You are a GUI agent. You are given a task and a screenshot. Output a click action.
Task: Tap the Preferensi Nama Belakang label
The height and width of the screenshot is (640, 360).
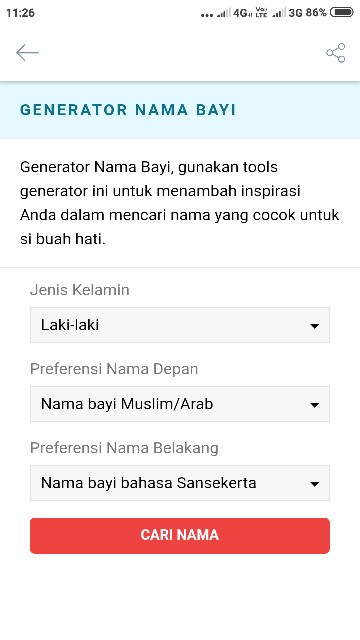coord(124,448)
